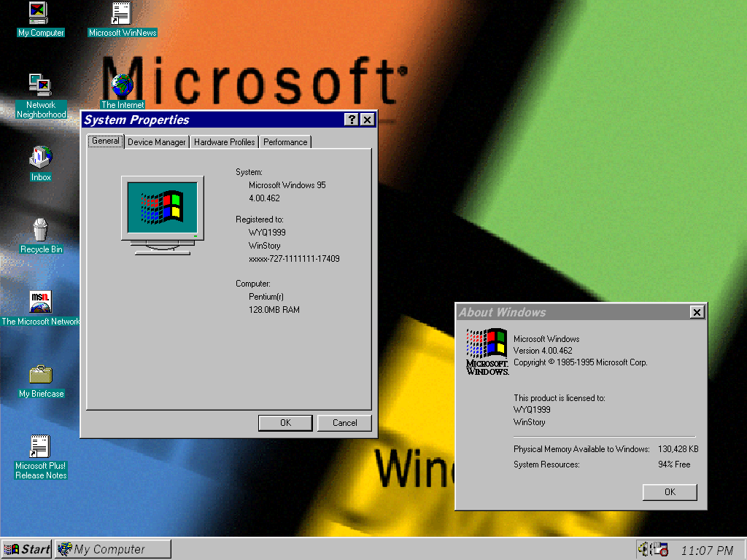The height and width of the screenshot is (560, 747).
Task: Open the Start menu
Action: click(27, 549)
